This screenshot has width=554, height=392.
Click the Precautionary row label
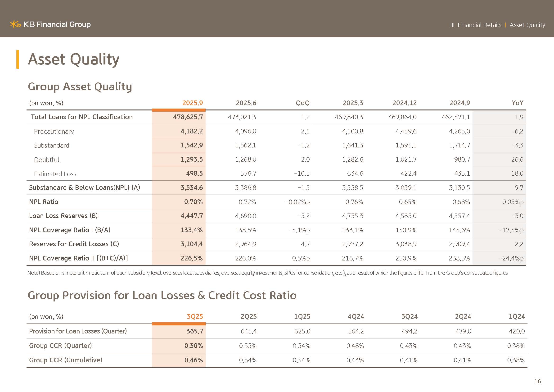[x=54, y=132]
